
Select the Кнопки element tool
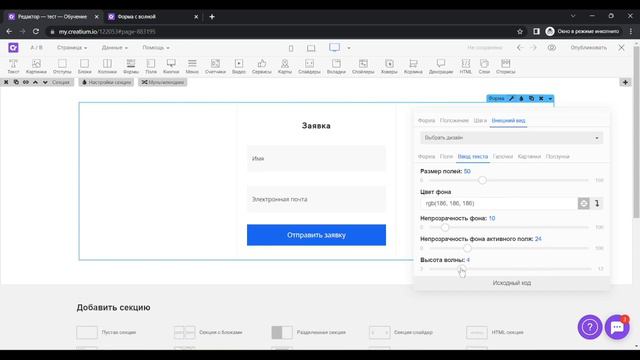tap(171, 66)
